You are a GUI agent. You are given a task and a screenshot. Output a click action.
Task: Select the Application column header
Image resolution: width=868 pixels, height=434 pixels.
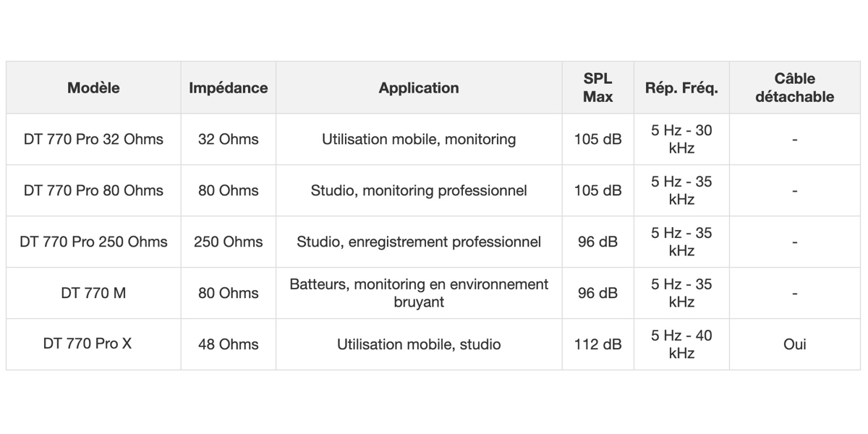(419, 88)
